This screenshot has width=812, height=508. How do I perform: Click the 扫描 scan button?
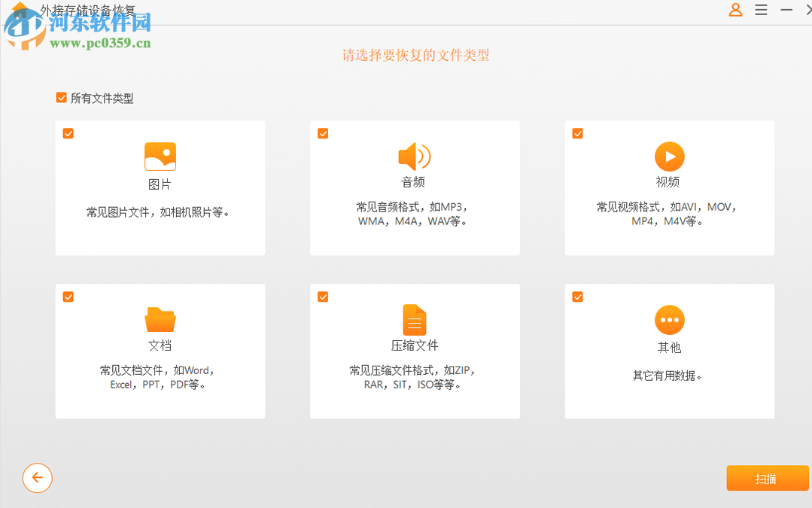tap(767, 478)
